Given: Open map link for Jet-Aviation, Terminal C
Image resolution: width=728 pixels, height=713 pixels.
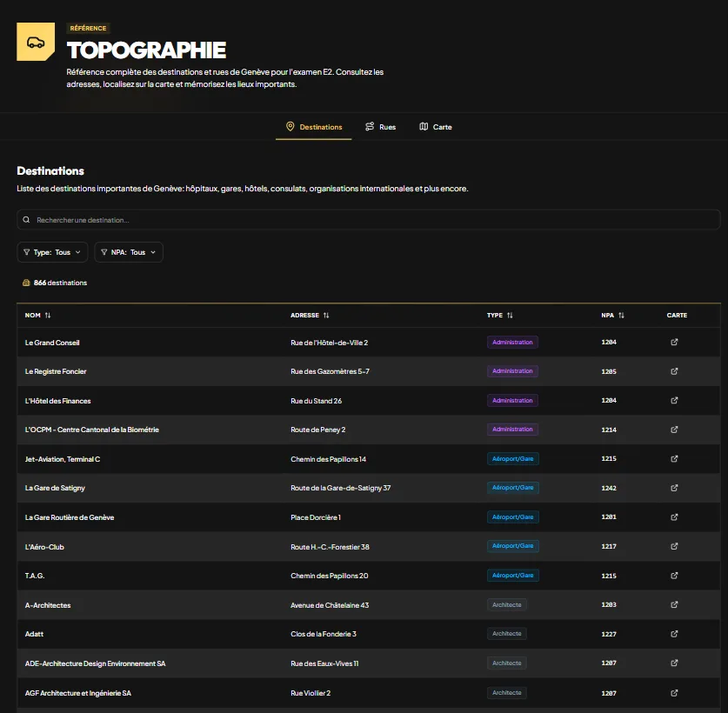Looking at the screenshot, I should pos(674,458).
